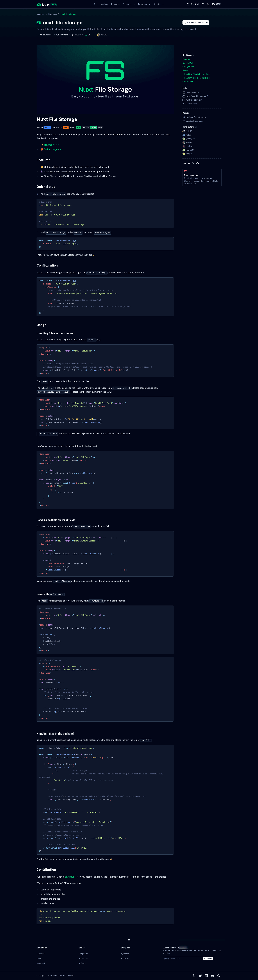Click the Subscribe button
258x980 pixels.
tap(208, 959)
